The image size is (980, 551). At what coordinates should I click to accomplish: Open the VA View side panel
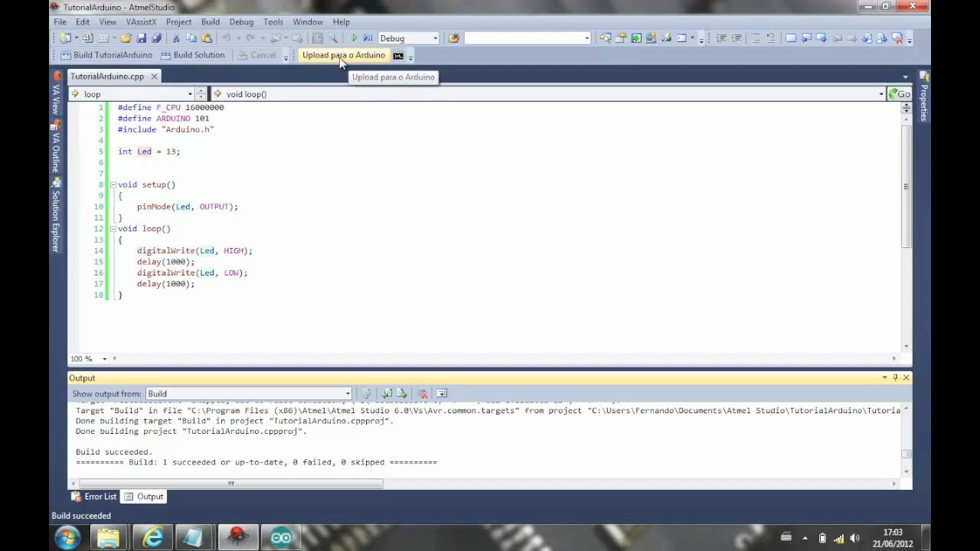(x=56, y=93)
